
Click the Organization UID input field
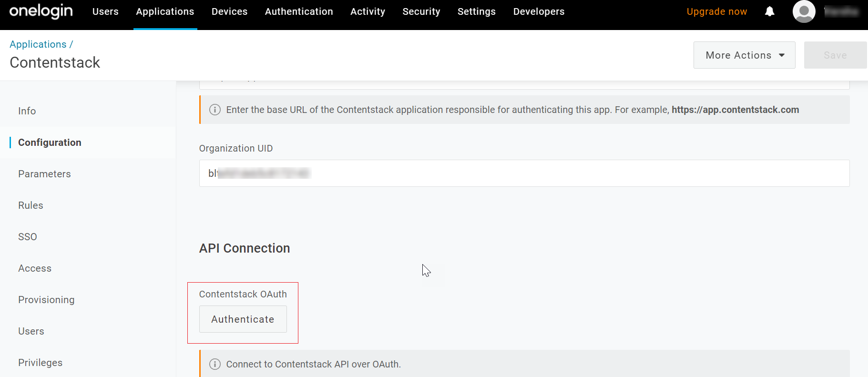(x=524, y=173)
